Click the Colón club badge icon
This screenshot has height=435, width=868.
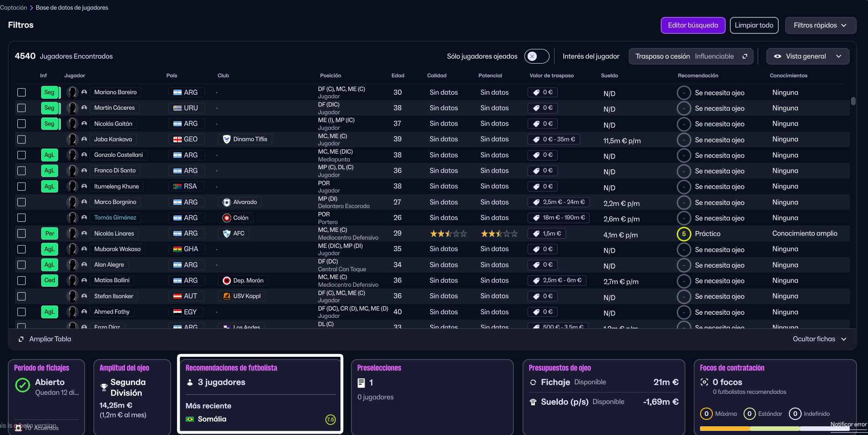point(226,218)
